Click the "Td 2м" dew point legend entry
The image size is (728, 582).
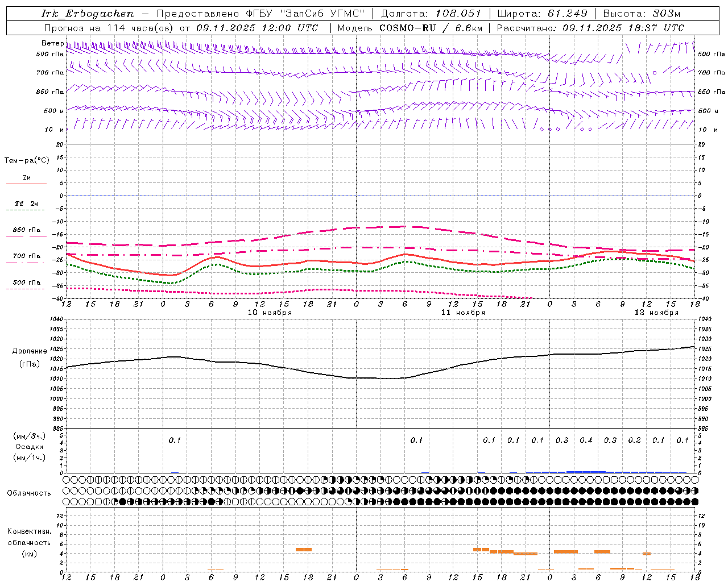[x=27, y=203]
